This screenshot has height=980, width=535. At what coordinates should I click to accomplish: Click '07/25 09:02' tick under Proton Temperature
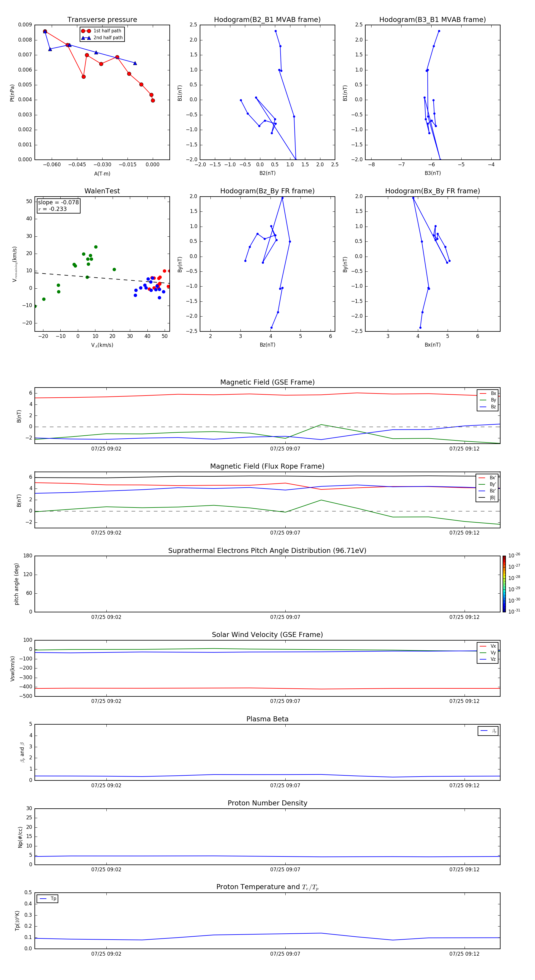(106, 954)
